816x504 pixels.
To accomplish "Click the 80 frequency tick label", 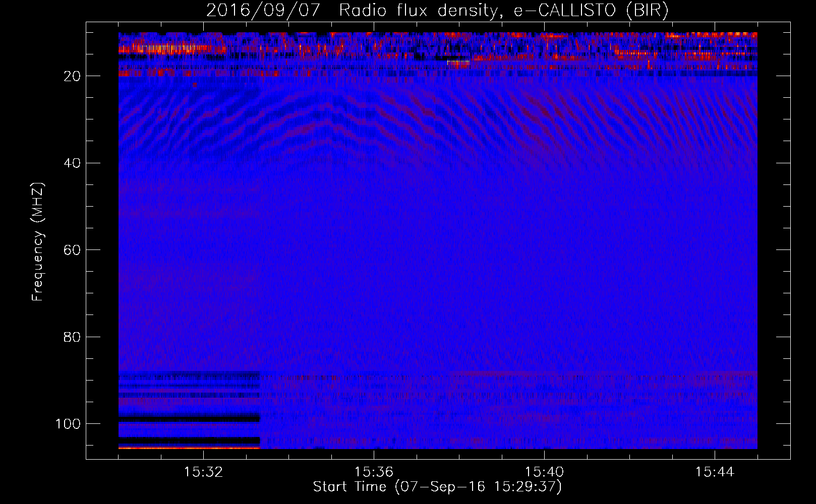I will pyautogui.click(x=72, y=337).
